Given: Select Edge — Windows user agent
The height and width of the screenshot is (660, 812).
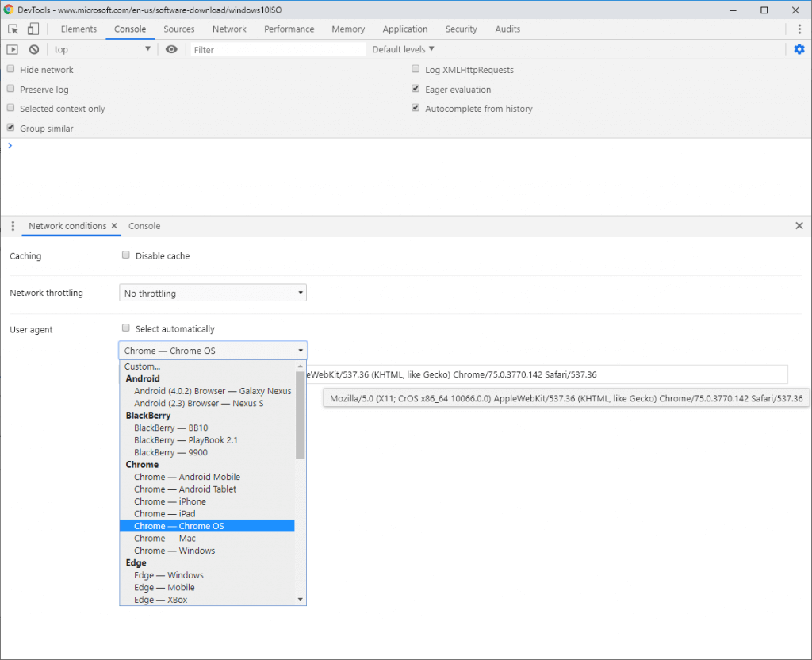Looking at the screenshot, I should (x=207, y=575).
